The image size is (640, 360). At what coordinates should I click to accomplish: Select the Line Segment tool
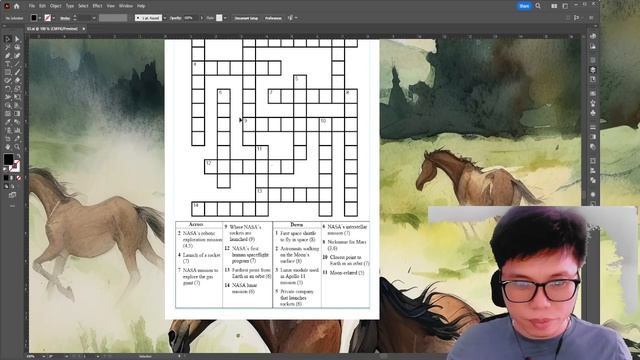17,64
